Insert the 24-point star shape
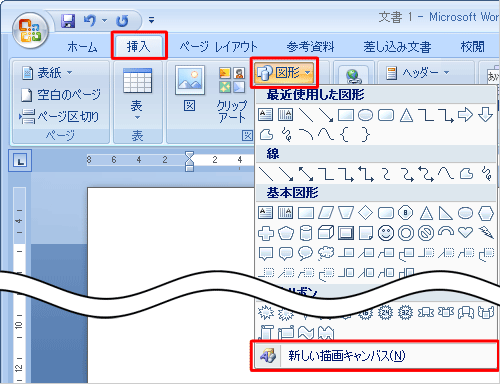500x384 pixels. tap(385, 313)
